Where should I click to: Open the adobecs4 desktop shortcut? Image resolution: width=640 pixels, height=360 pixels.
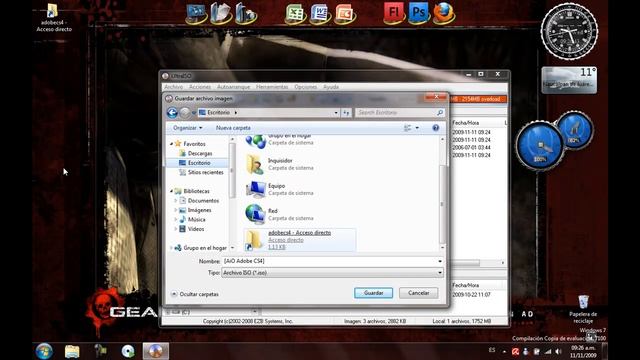[x=53, y=18]
